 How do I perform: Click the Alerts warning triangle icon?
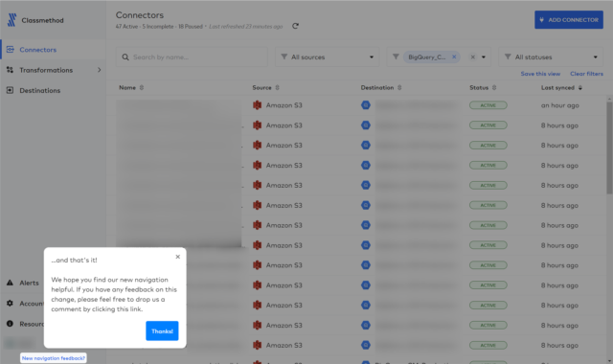click(x=10, y=283)
